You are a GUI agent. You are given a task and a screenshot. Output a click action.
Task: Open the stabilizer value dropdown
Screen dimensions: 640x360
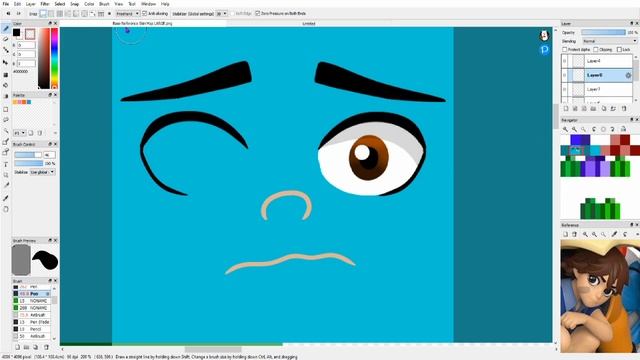(x=222, y=13)
